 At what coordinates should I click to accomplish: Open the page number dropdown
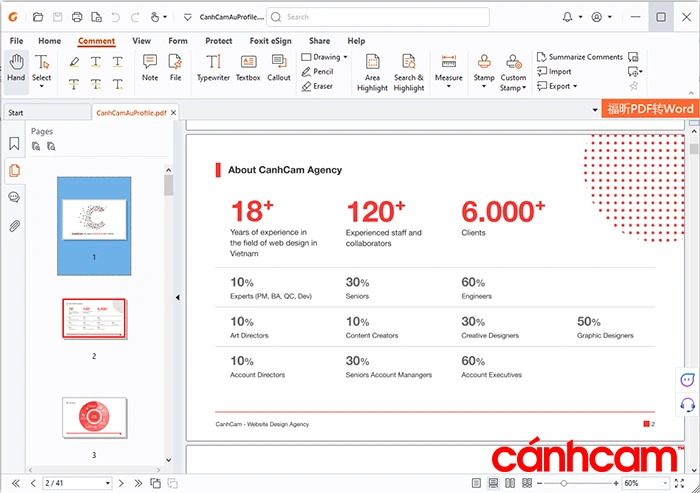(x=108, y=483)
